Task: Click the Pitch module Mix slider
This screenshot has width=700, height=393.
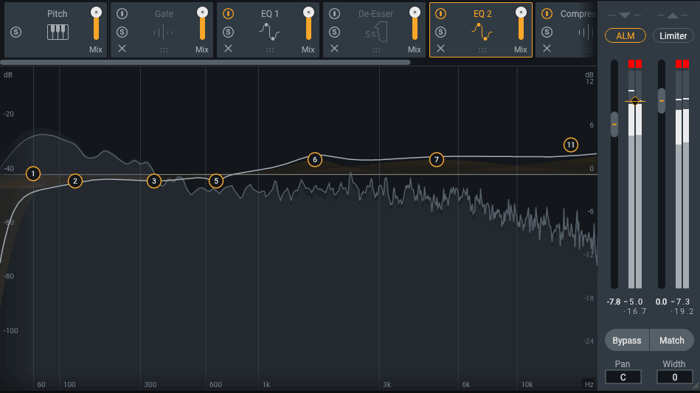Action: click(96, 24)
